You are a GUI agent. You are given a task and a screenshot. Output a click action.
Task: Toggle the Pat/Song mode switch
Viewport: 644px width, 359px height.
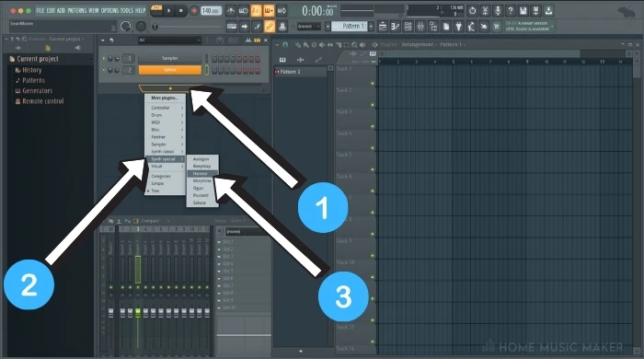[x=156, y=11]
